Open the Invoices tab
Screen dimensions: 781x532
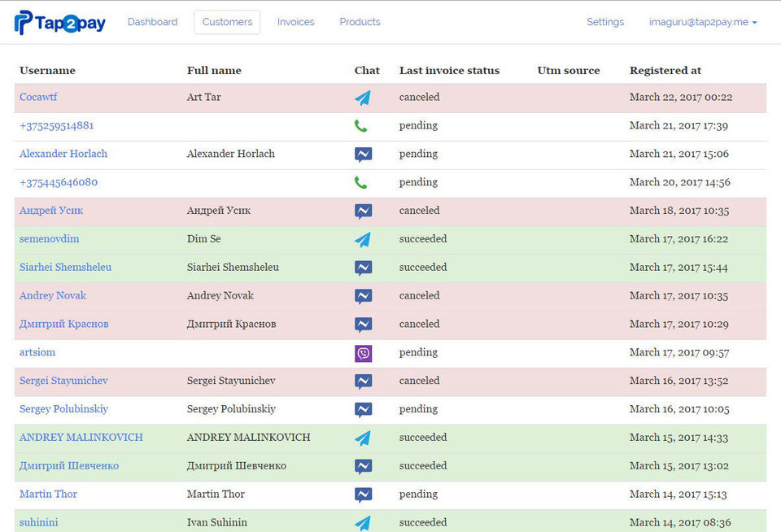tap(295, 22)
